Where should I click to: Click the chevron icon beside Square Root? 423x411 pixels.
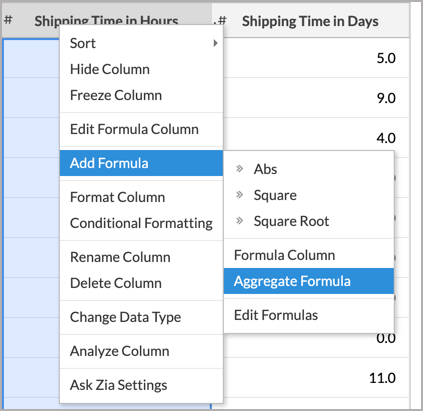(239, 221)
